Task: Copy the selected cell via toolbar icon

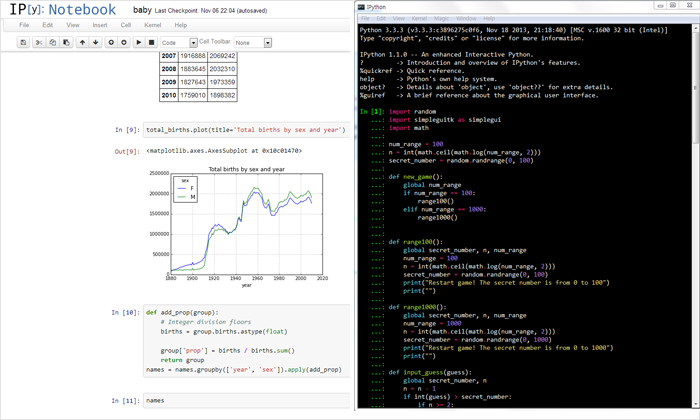Action: click(53, 42)
